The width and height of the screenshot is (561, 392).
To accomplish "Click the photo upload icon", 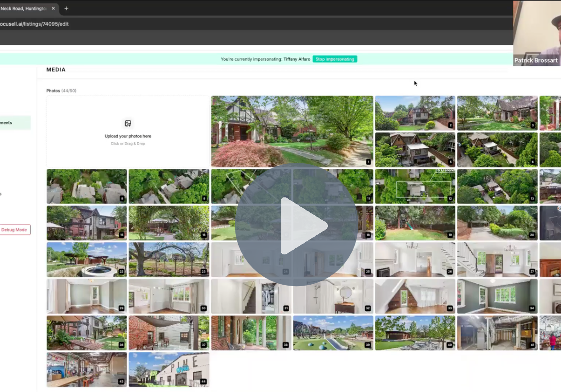I will point(128,124).
